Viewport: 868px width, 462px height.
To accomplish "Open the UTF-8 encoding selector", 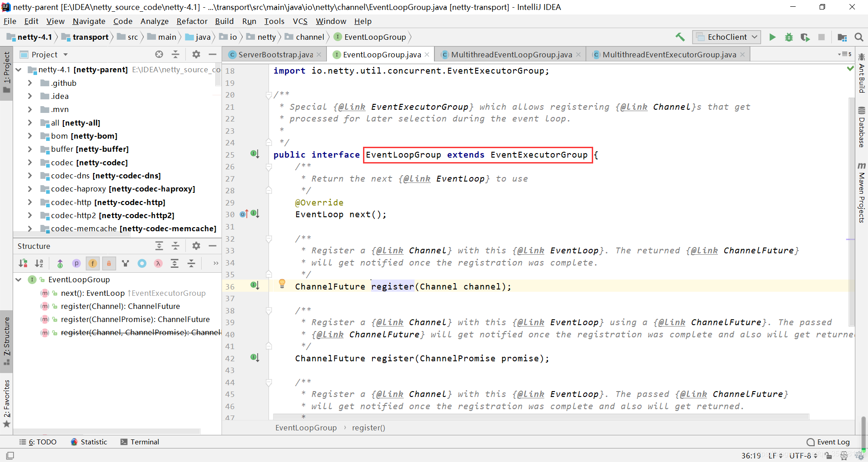I will point(803,456).
